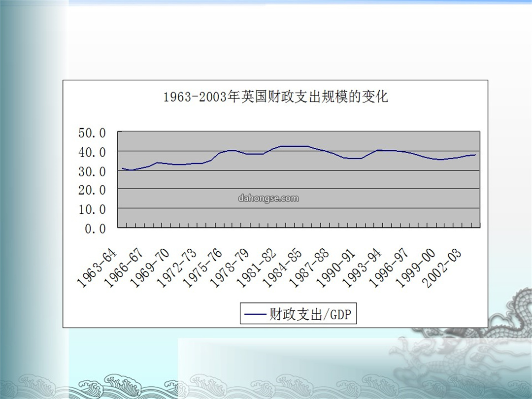
Task: Click the 1996-97 x-axis label
Action: [x=389, y=268]
